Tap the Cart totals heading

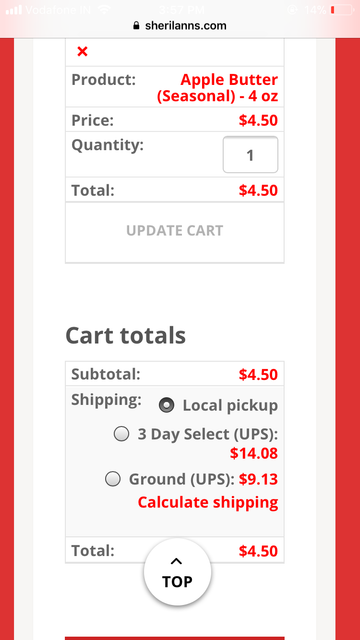[125, 336]
